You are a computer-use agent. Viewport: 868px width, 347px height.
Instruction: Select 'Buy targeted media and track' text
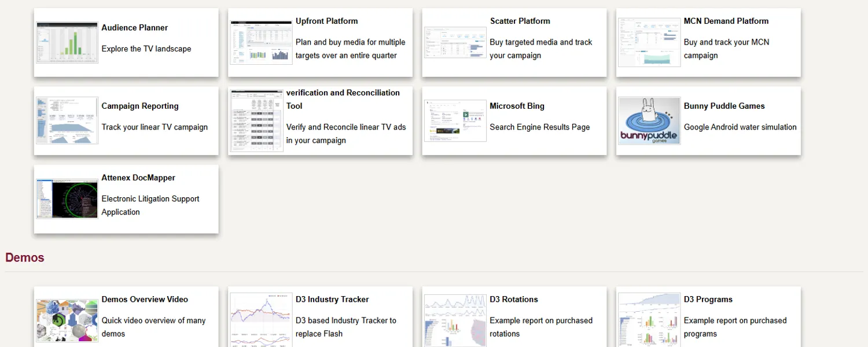point(541,42)
